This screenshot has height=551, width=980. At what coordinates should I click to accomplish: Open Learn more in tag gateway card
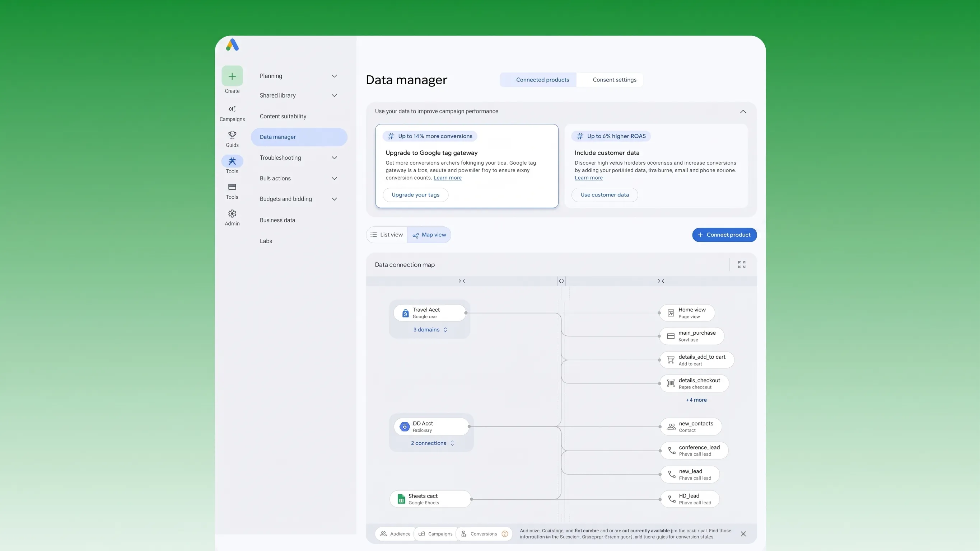(447, 178)
